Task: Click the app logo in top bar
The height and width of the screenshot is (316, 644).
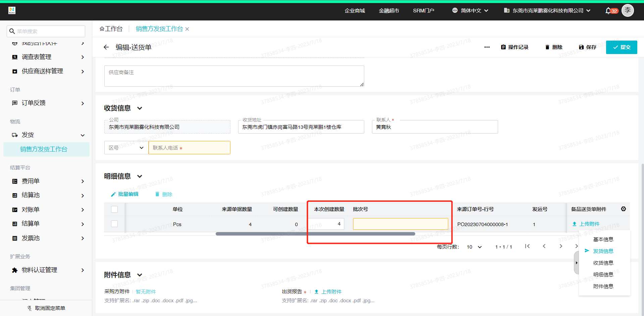Action: (x=12, y=10)
